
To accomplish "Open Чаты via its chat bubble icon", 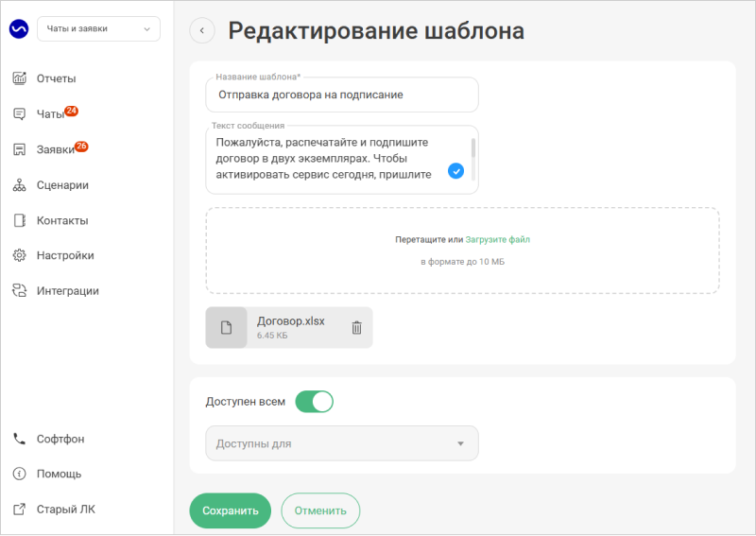I will 19,113.
